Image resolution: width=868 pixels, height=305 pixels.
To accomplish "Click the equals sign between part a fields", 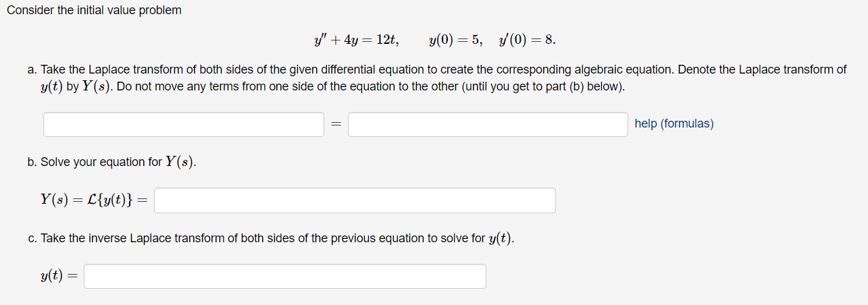I will [336, 125].
